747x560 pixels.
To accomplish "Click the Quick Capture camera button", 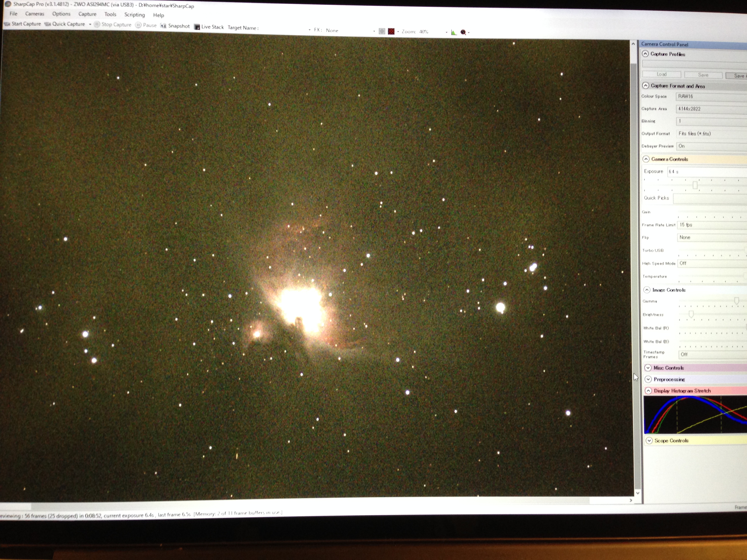I will pyautogui.click(x=65, y=24).
